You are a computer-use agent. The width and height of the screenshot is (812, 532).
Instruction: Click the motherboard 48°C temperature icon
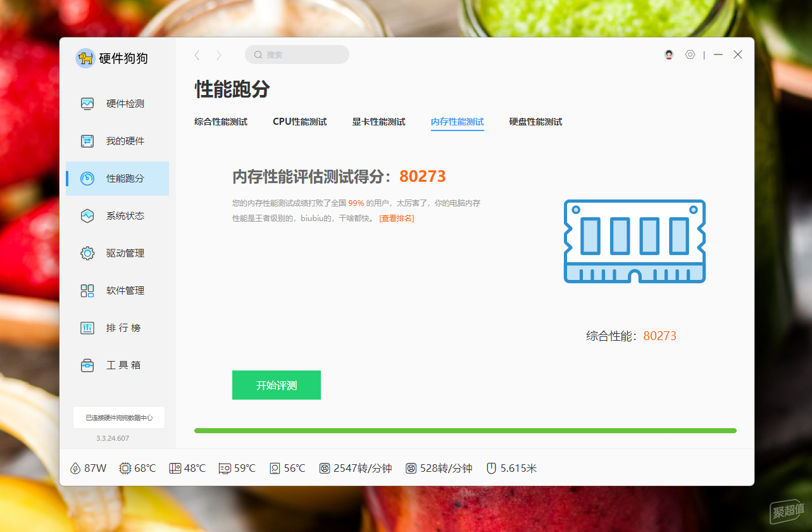[175, 469]
